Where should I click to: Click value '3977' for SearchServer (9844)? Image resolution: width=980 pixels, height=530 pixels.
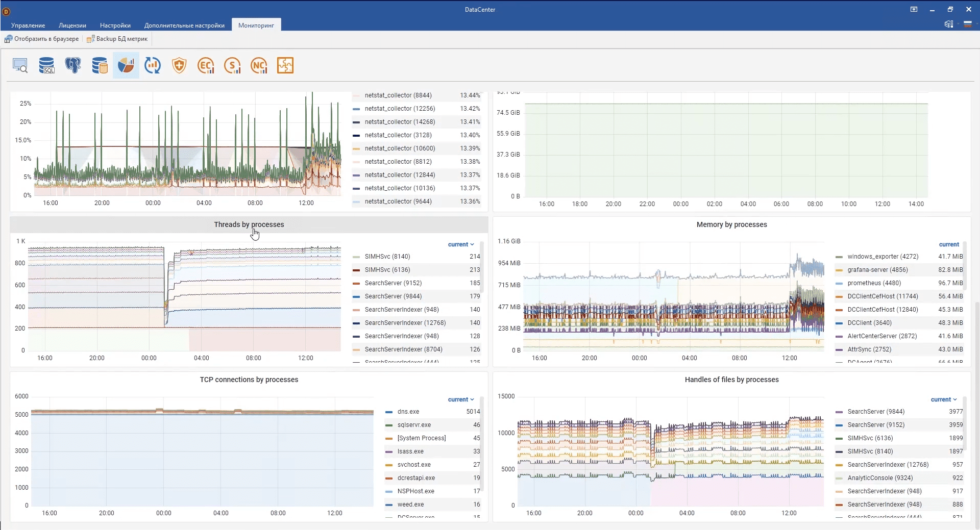click(x=955, y=412)
